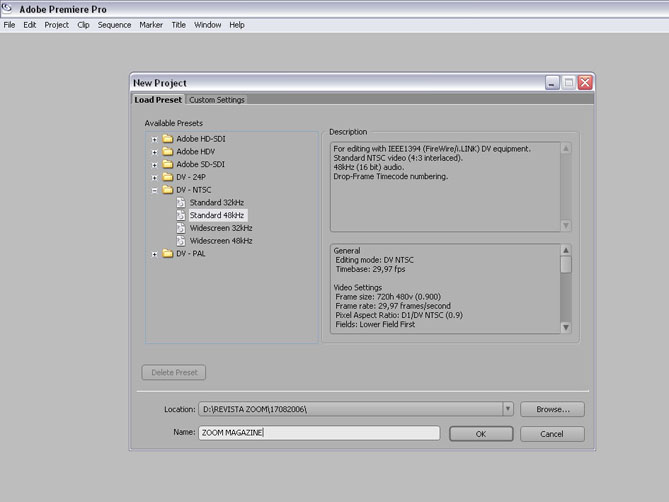Click the Browse... button
The image size is (669, 502).
coord(552,409)
